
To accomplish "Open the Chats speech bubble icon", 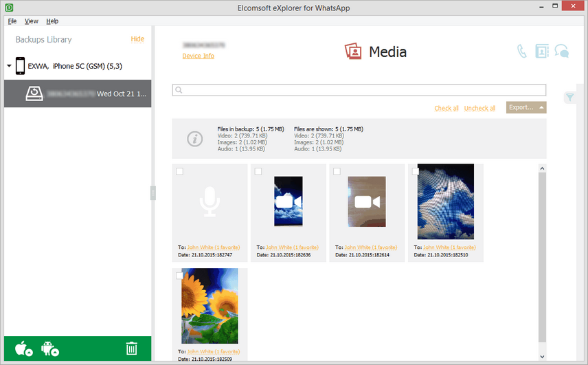I will 562,51.
